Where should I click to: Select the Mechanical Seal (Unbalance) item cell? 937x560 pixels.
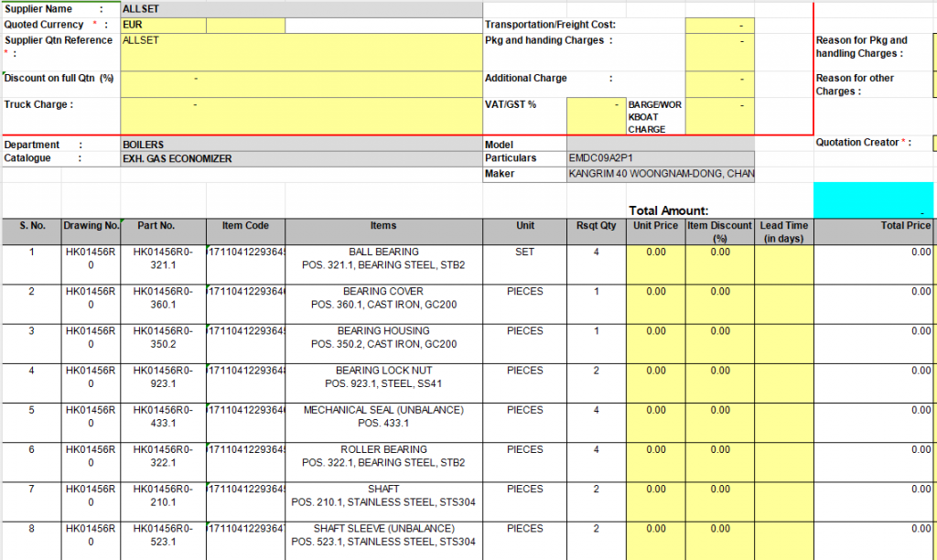[383, 416]
